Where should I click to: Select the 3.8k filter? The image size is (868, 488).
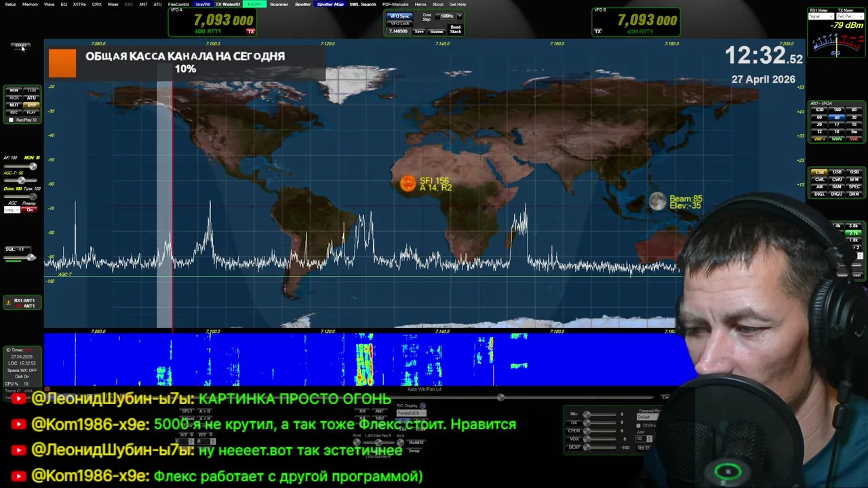point(853,226)
